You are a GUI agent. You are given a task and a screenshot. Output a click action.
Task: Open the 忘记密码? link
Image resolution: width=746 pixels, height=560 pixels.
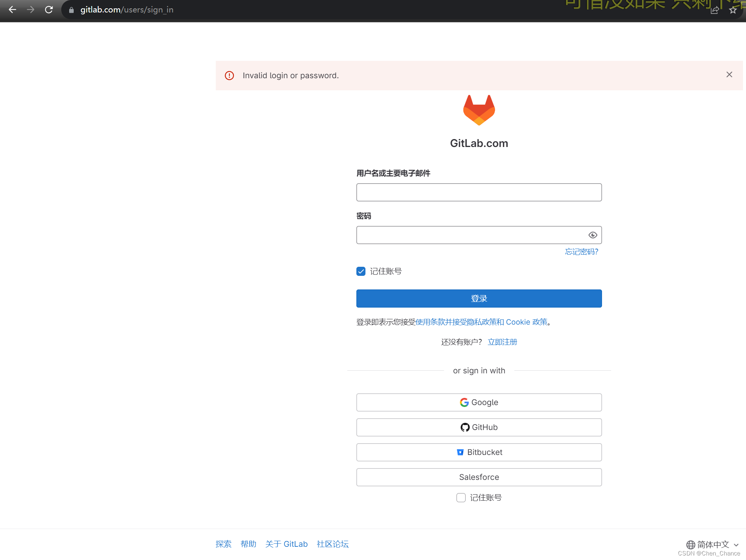[x=581, y=252]
